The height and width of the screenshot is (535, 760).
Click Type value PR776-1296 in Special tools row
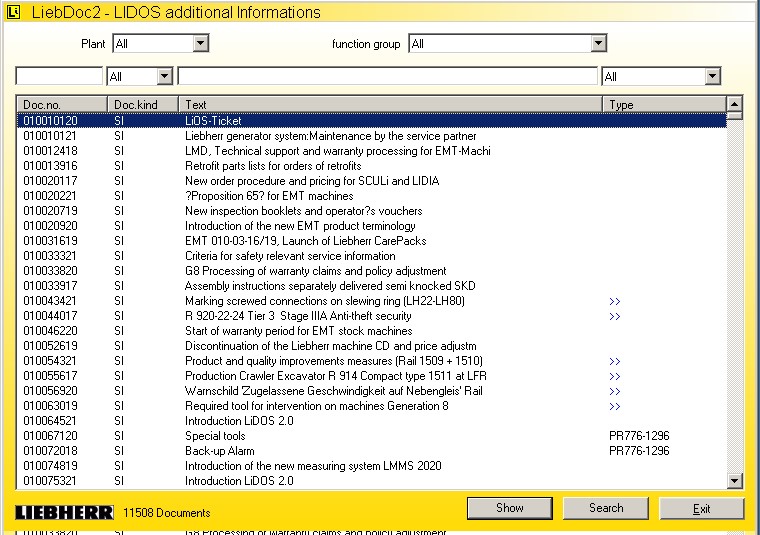[639, 436]
